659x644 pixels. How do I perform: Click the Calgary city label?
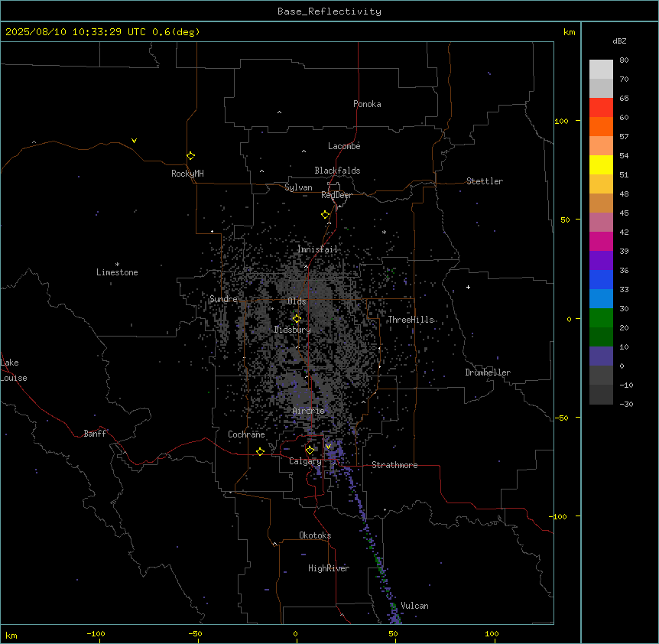(305, 461)
